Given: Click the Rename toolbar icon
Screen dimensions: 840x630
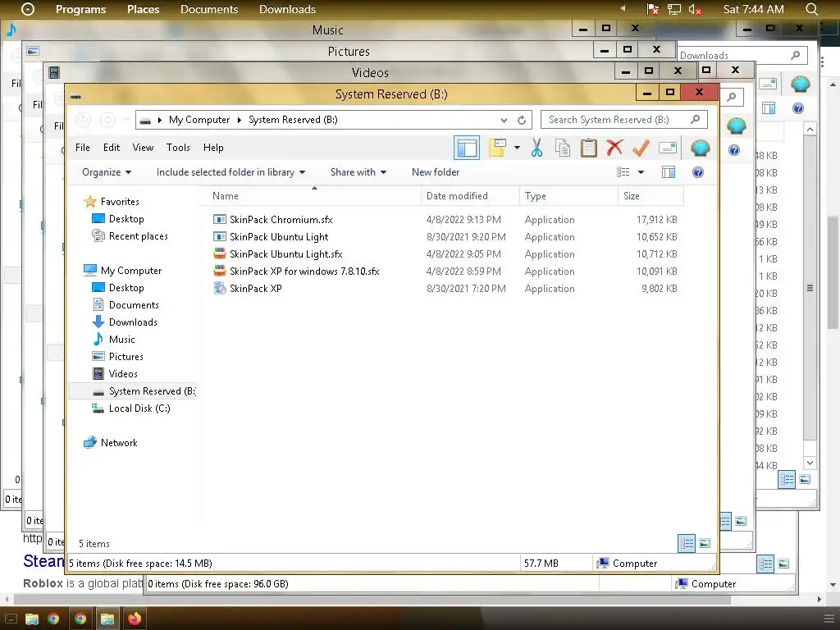Looking at the screenshot, I should pyautogui.click(x=668, y=148).
